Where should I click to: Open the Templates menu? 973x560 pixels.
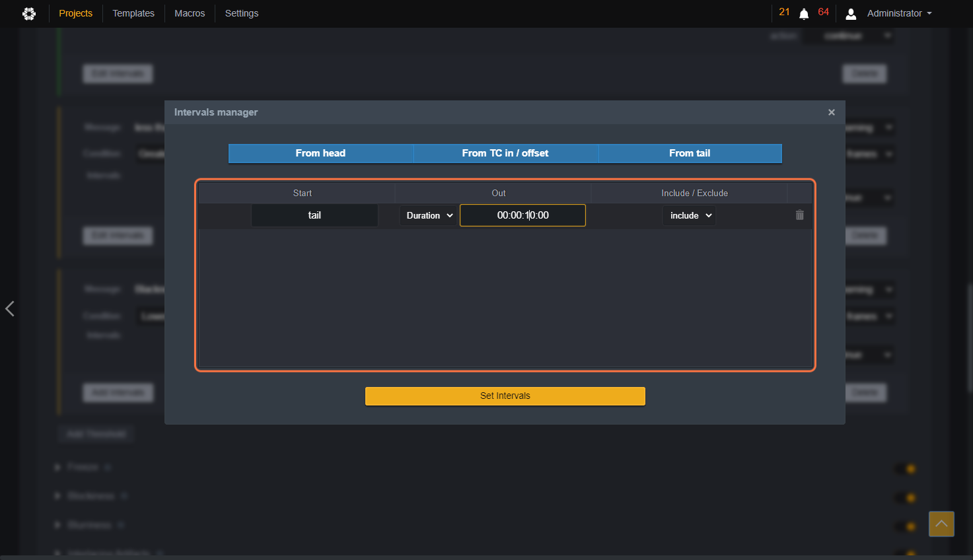pyautogui.click(x=133, y=13)
